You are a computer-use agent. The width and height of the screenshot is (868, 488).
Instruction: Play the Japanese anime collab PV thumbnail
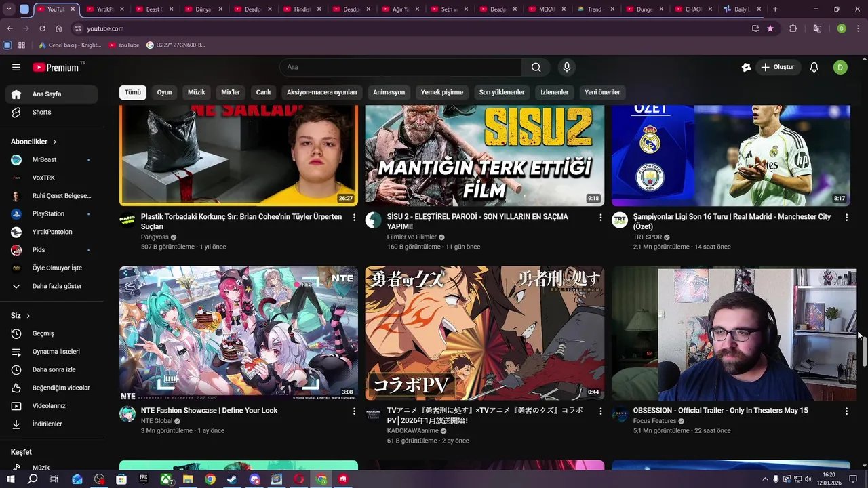click(485, 333)
